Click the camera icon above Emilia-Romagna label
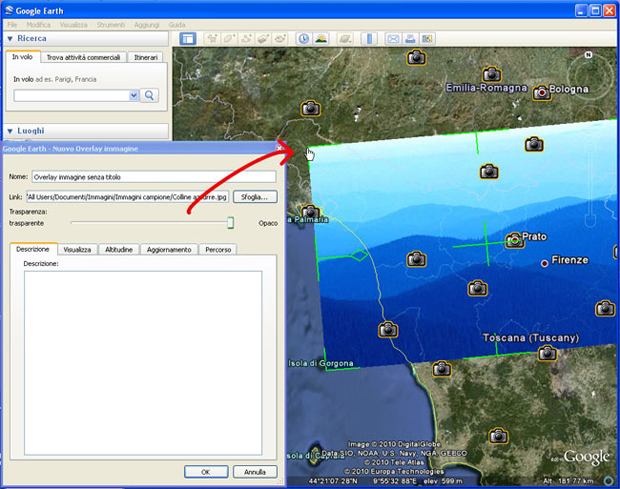620x489 pixels. (x=492, y=74)
